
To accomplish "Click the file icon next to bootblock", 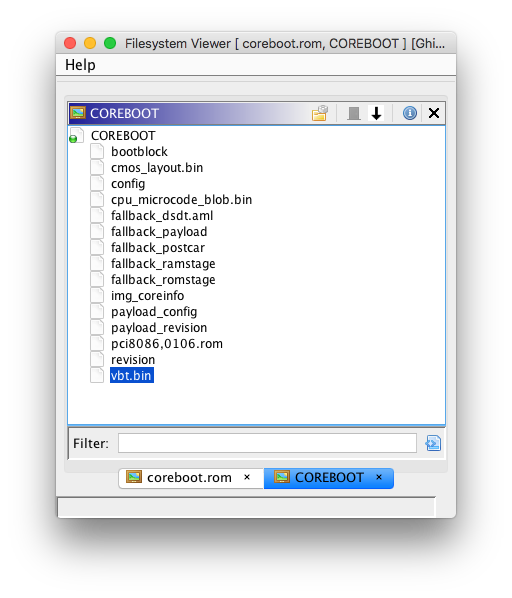I will point(97,151).
